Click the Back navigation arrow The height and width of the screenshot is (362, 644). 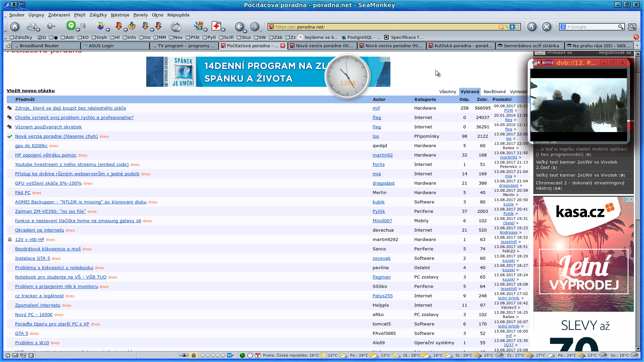(239, 26)
